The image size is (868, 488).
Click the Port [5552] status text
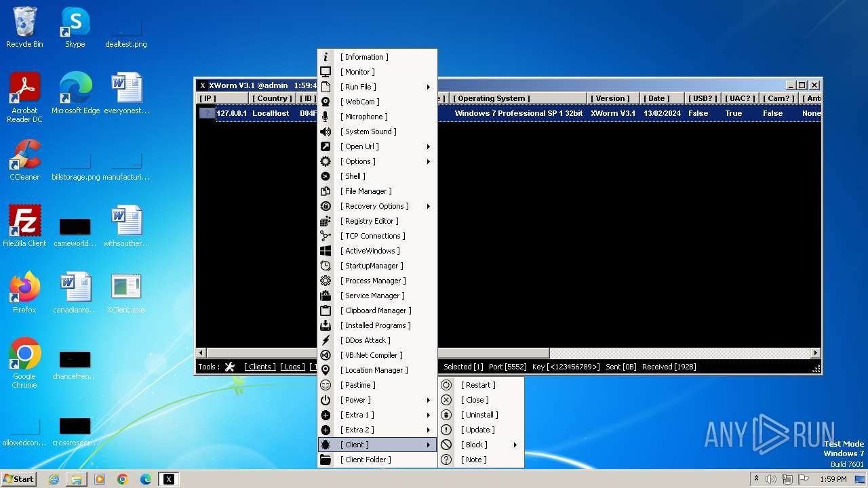point(508,367)
